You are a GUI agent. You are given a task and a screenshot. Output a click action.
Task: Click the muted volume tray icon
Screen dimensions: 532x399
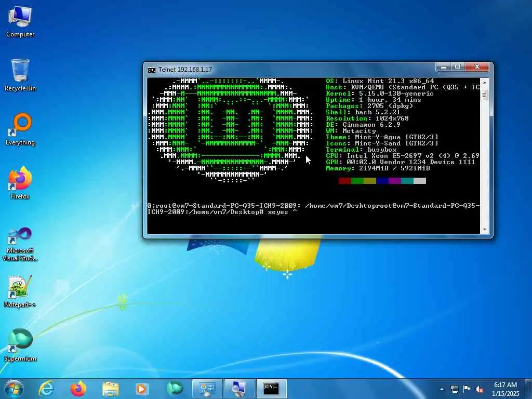480,390
